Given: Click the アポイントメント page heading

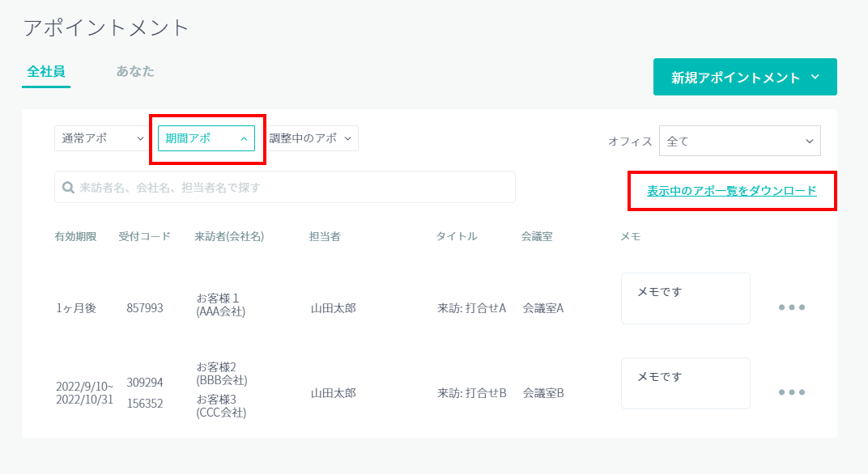Looking at the screenshot, I should (106, 28).
